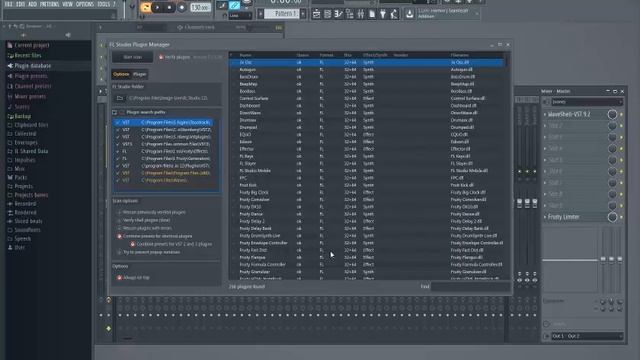This screenshot has width=640, height=360.
Task: Click the stop button in transport
Action: 169,7
